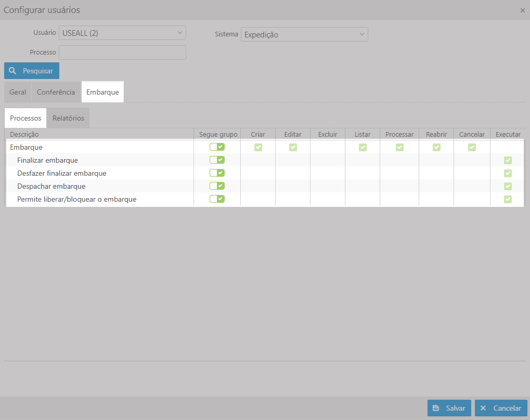Image resolution: width=530 pixels, height=420 pixels.
Task: Click the Salvar button
Action: tap(449, 408)
